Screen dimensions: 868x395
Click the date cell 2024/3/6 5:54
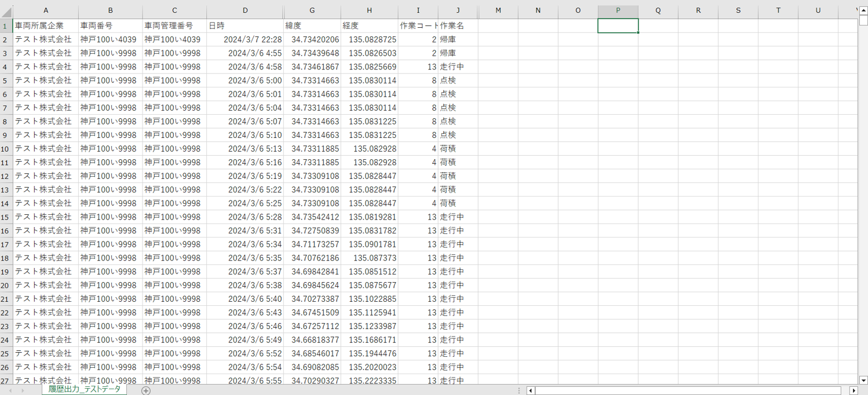[x=245, y=367]
